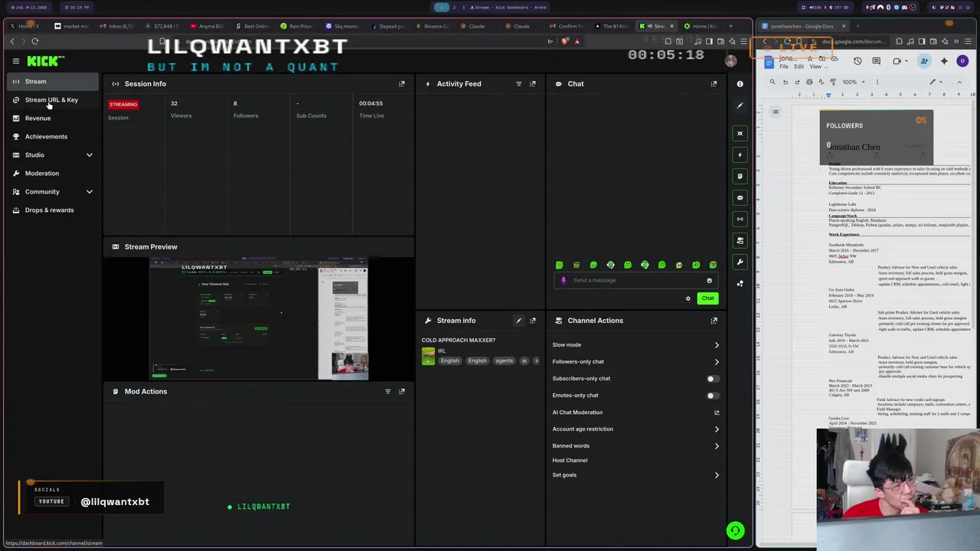Image resolution: width=980 pixels, height=551 pixels.
Task: Edit Stream info with pencil icon
Action: pyautogui.click(x=518, y=321)
